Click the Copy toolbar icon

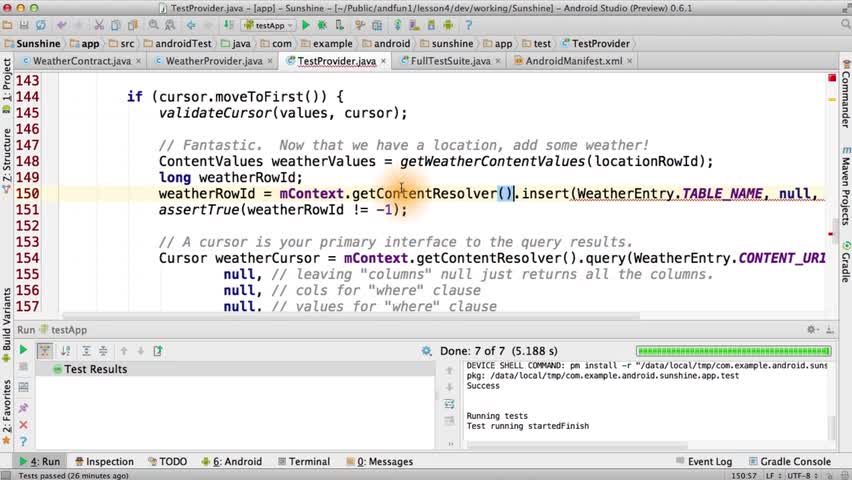click(x=116, y=25)
